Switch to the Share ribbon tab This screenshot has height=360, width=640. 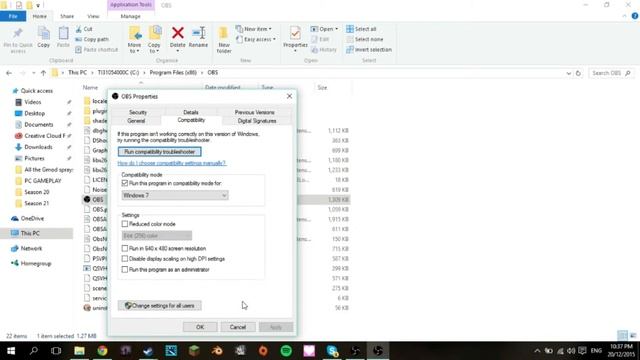click(x=67, y=16)
